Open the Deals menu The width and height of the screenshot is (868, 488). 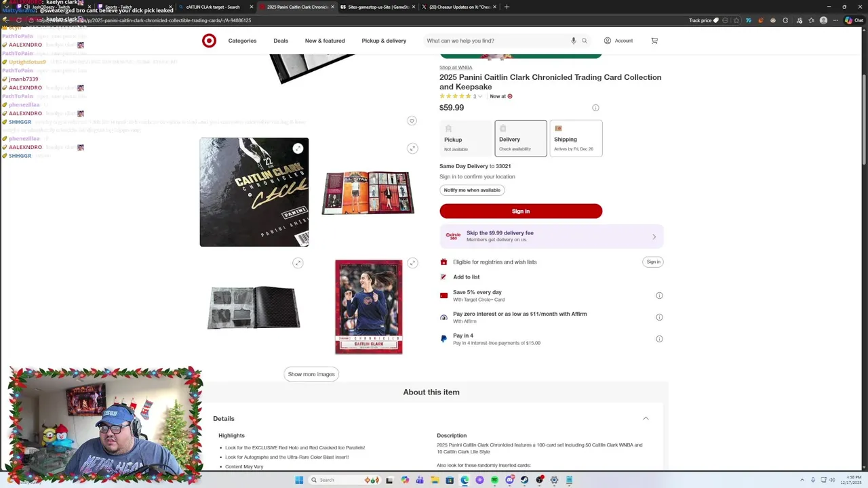pyautogui.click(x=281, y=41)
